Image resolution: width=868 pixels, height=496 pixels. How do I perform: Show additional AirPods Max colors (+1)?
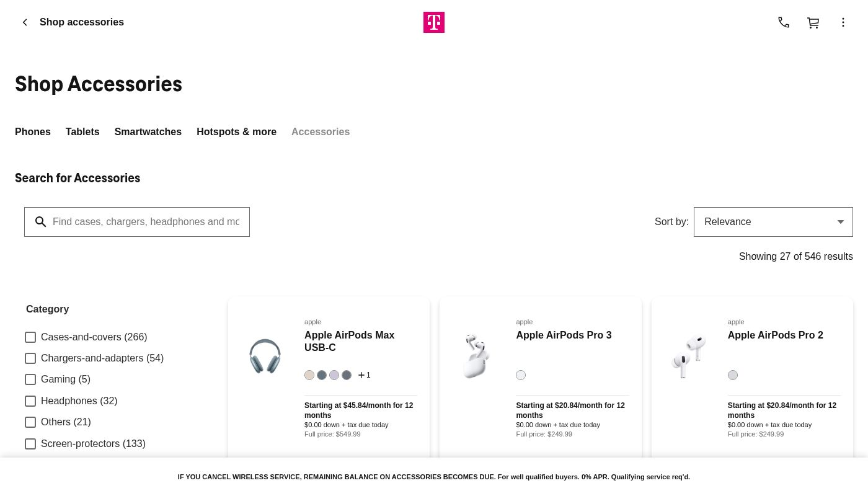pos(364,375)
